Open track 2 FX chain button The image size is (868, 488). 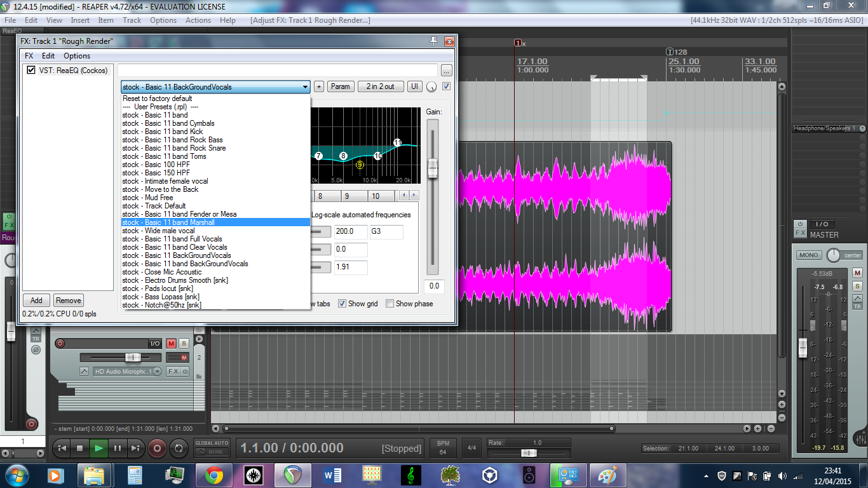pos(173,372)
